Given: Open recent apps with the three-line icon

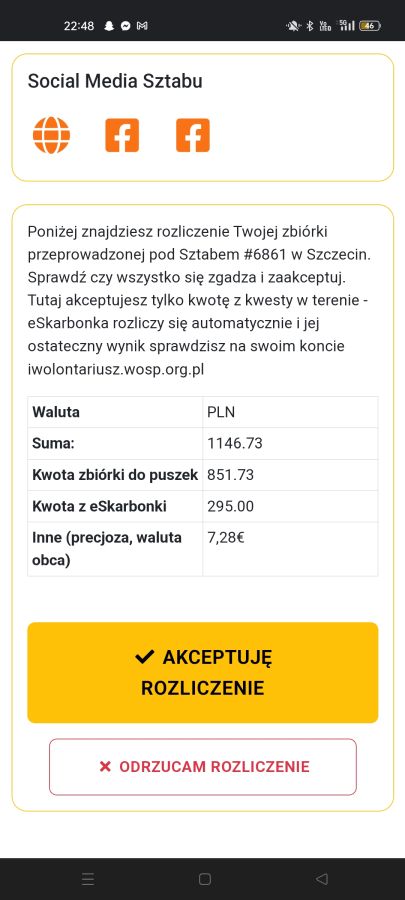Looking at the screenshot, I should [88, 879].
